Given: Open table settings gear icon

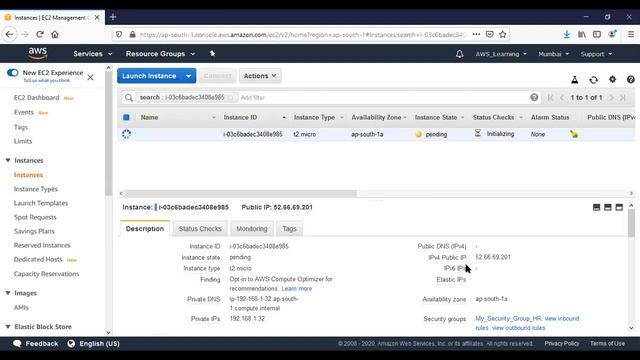Looking at the screenshot, I should (612, 79).
